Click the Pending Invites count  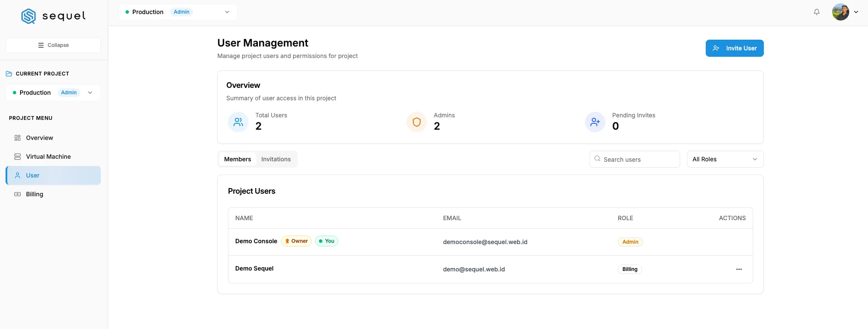[x=616, y=126]
